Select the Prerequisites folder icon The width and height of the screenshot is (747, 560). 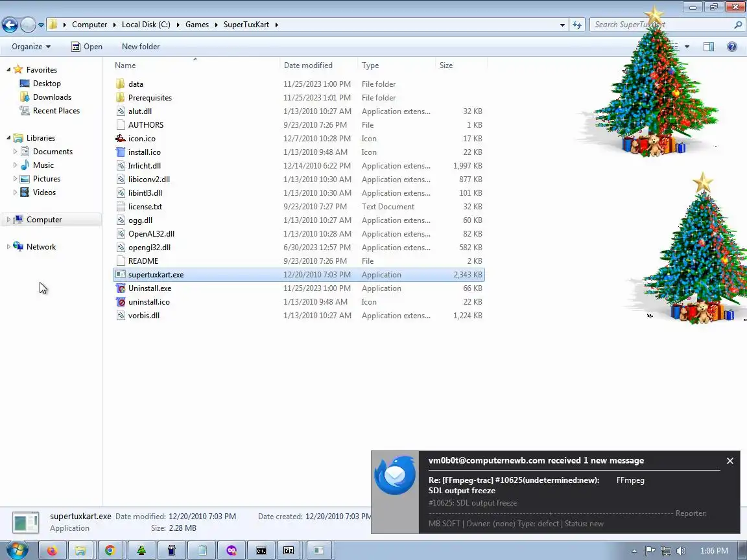click(121, 98)
